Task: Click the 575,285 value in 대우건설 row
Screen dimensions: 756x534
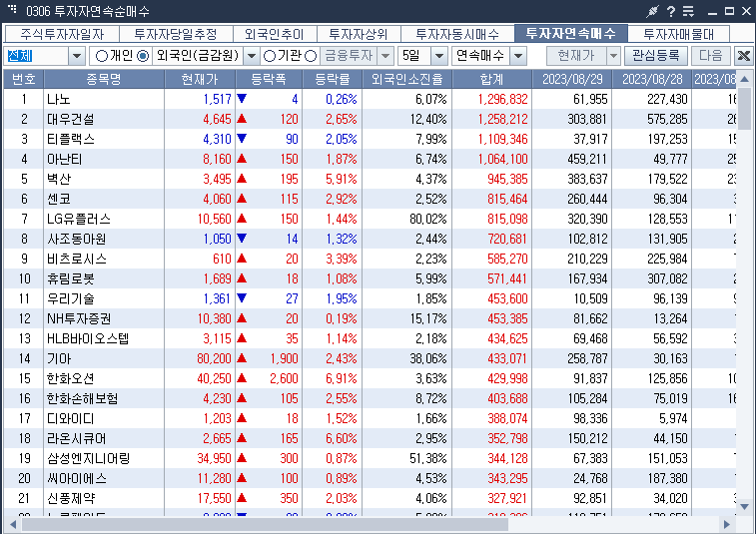Action: (667, 119)
